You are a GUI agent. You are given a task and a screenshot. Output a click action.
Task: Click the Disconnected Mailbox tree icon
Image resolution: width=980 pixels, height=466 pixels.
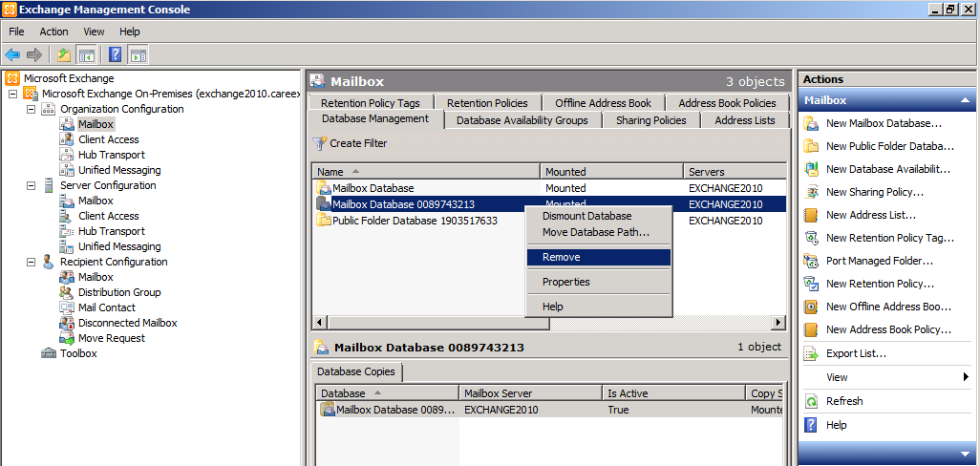point(67,323)
